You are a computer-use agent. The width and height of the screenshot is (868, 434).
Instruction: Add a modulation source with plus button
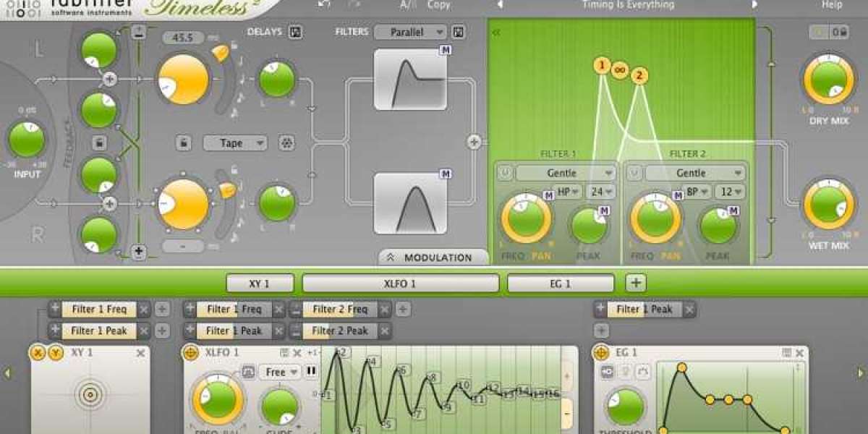coord(636,283)
